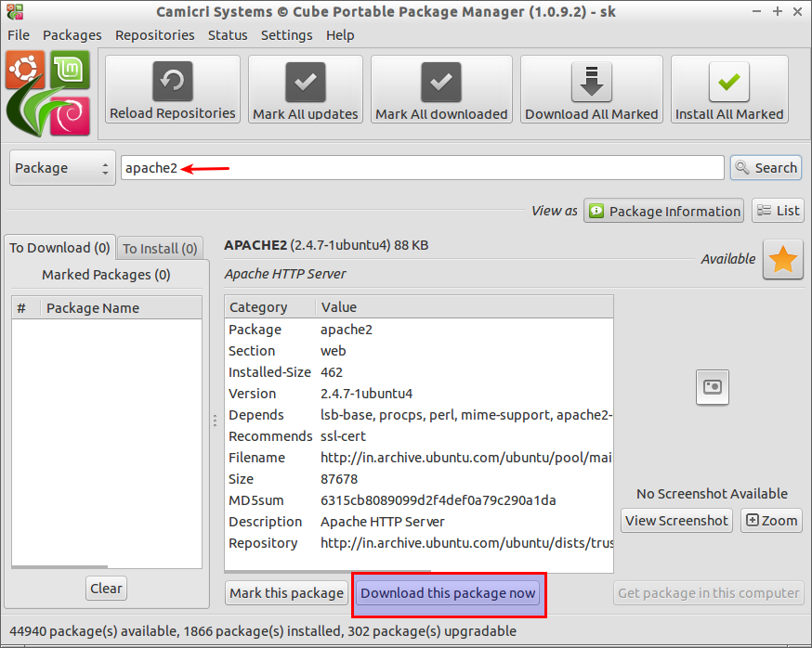Screen dimensions: 812x648
Task: Zoom the package screenshot
Action: pos(771,521)
